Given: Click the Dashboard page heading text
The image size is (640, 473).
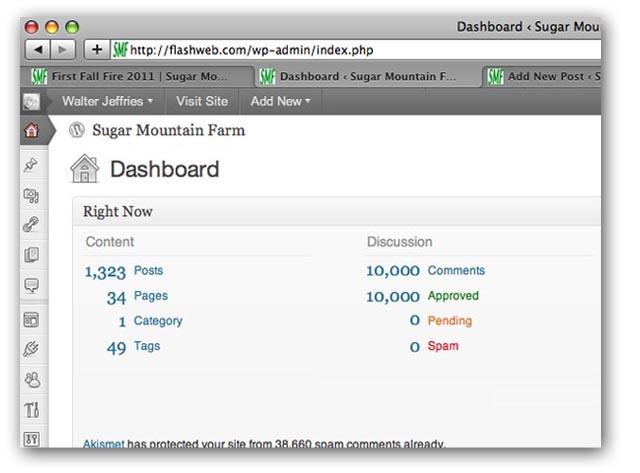Looking at the screenshot, I should point(164,169).
